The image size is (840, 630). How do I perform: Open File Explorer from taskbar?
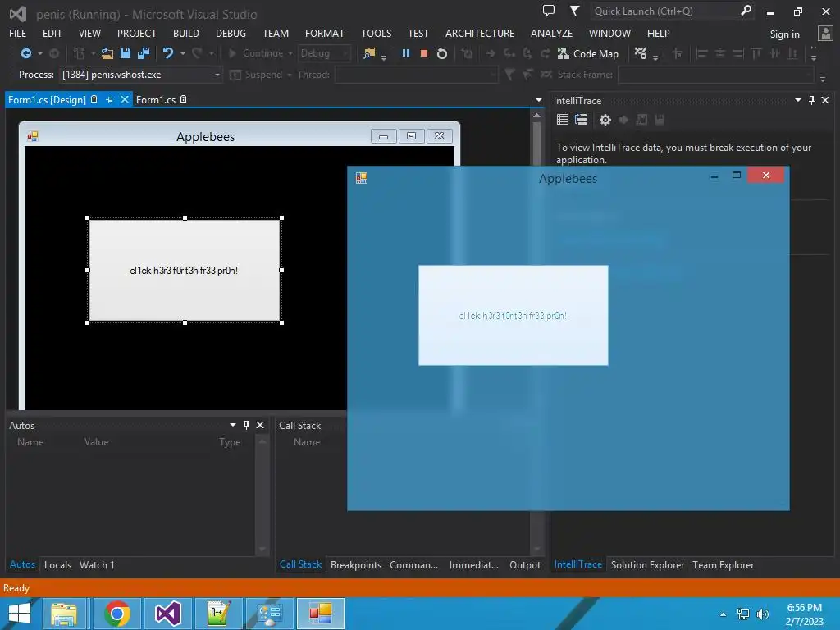click(64, 614)
